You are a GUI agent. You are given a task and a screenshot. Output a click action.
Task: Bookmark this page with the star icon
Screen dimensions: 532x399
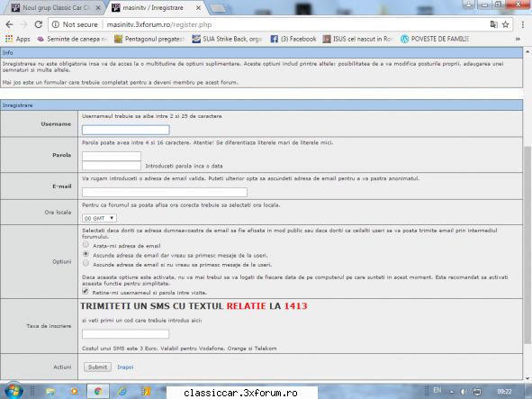pyautogui.click(x=506, y=24)
